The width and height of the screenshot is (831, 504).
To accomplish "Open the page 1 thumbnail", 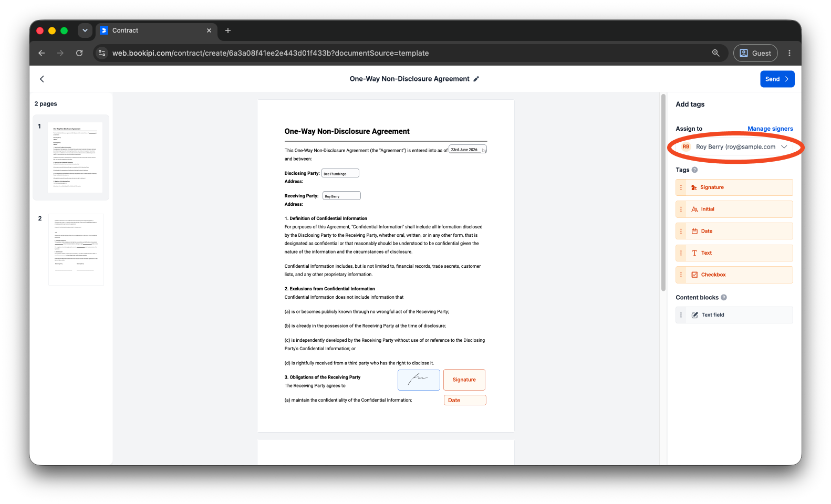I will click(75, 157).
